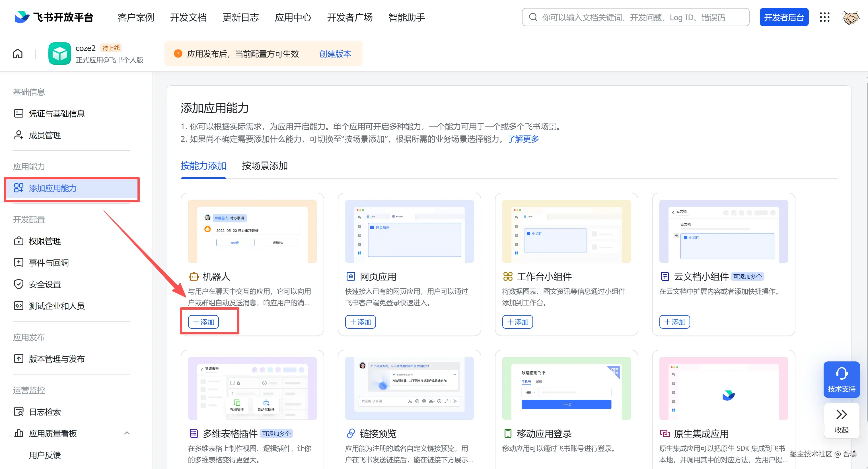The width and height of the screenshot is (868, 469).
Task: Click 添加 button under 机器人
Action: click(x=203, y=322)
